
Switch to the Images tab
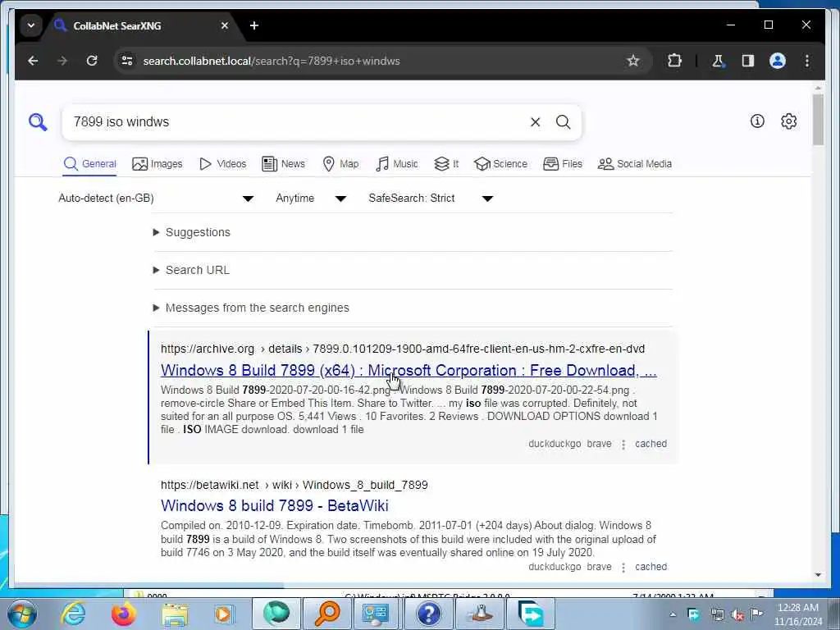tap(157, 164)
